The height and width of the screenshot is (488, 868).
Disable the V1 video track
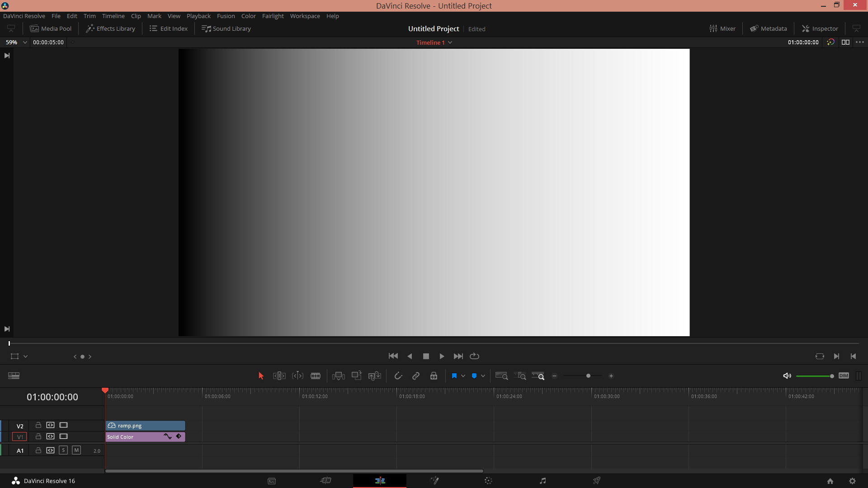pos(63,436)
